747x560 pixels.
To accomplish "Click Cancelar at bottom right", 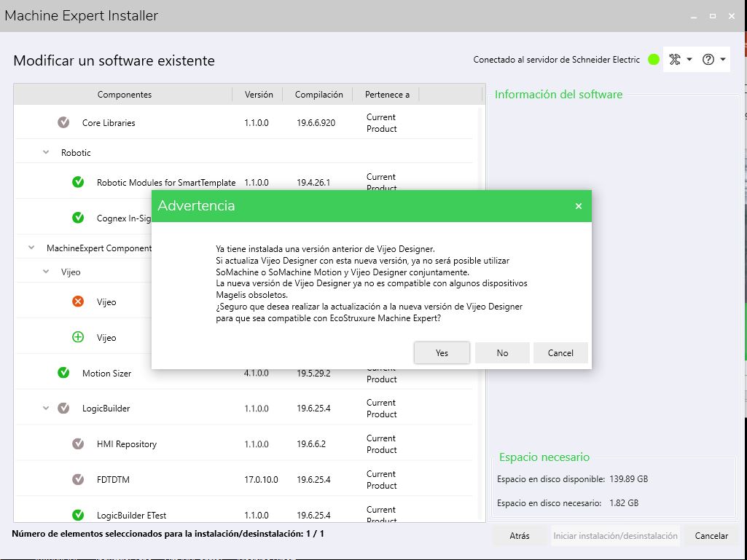I will point(711,536).
